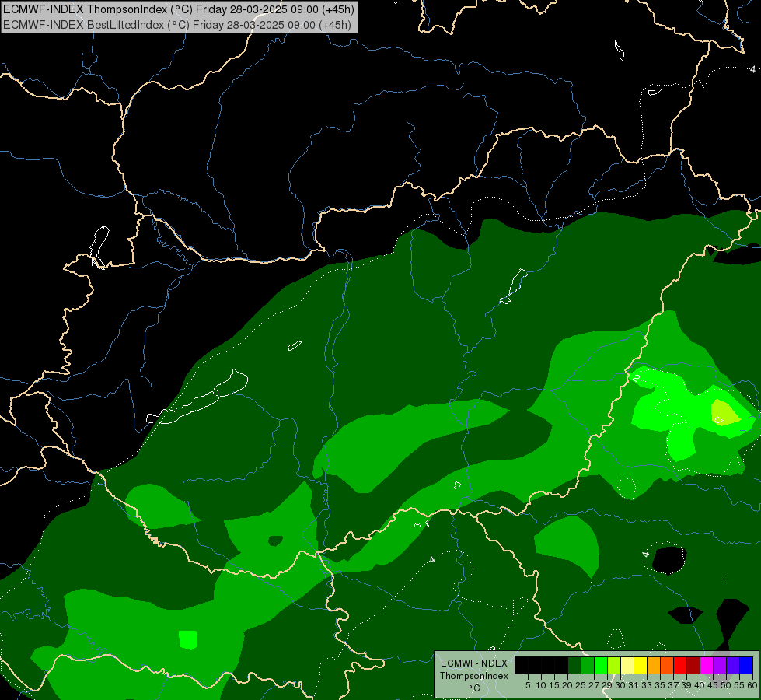Screen dimensions: 761x700
Task: Select the yellow-green 29-30 legend swatch
Action: (614, 665)
